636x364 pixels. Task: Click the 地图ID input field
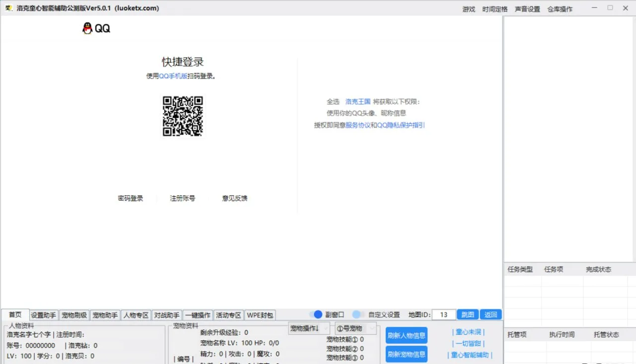tap(444, 314)
